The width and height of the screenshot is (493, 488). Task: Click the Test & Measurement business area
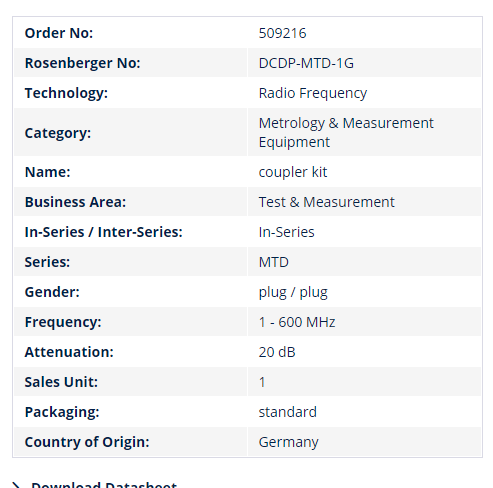326,202
